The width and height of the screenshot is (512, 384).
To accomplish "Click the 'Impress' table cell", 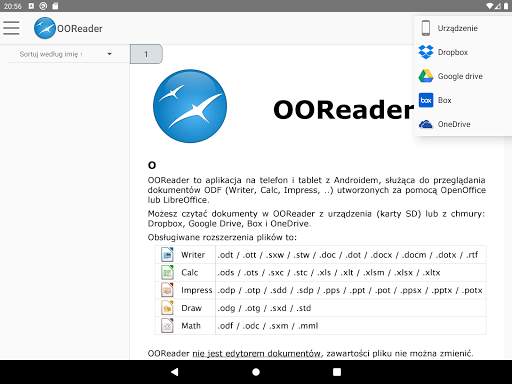I will pos(197,290).
